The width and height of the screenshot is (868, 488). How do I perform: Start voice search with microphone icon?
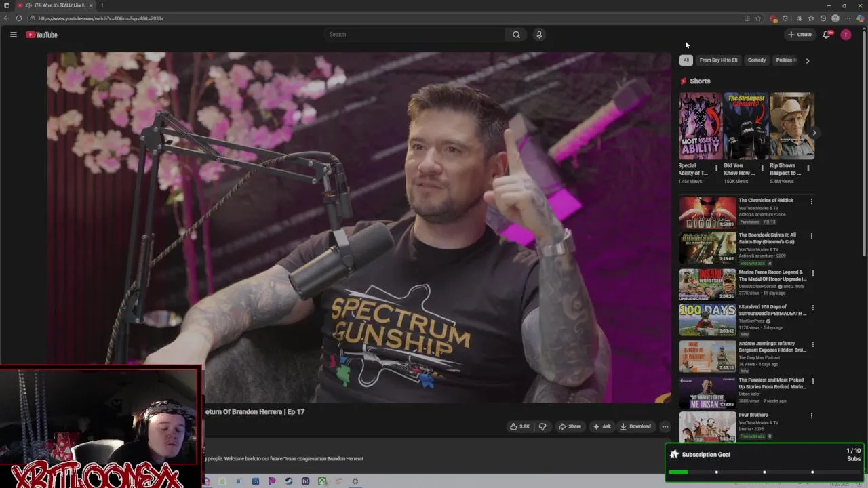(x=539, y=35)
